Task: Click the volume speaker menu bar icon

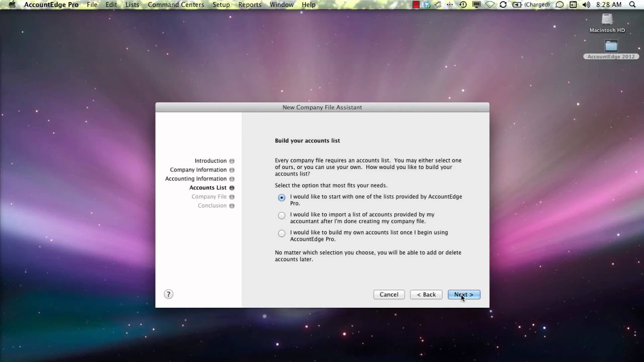Action: coord(586,5)
